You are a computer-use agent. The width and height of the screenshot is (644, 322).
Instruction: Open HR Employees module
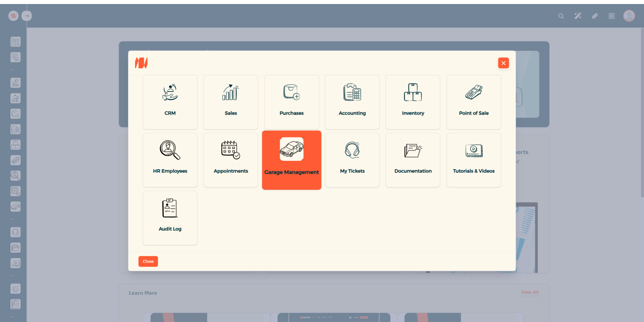tap(170, 160)
